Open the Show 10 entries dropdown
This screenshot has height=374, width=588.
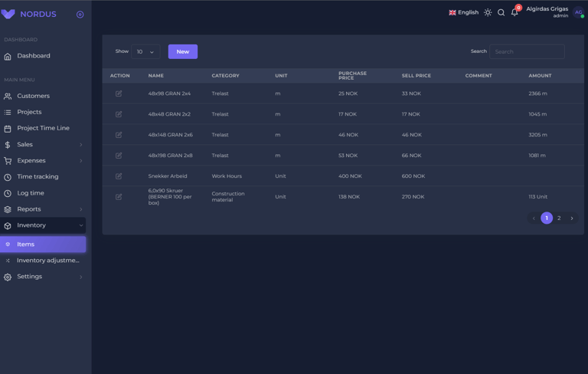145,52
